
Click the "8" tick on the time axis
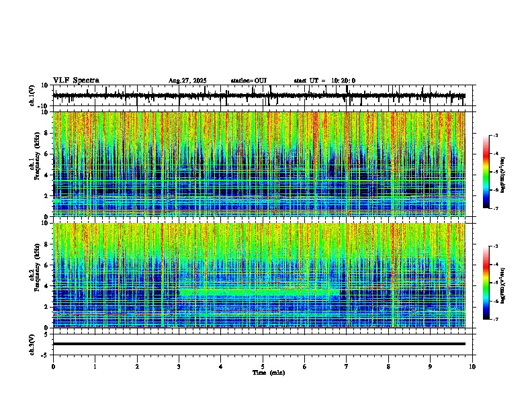point(388,367)
